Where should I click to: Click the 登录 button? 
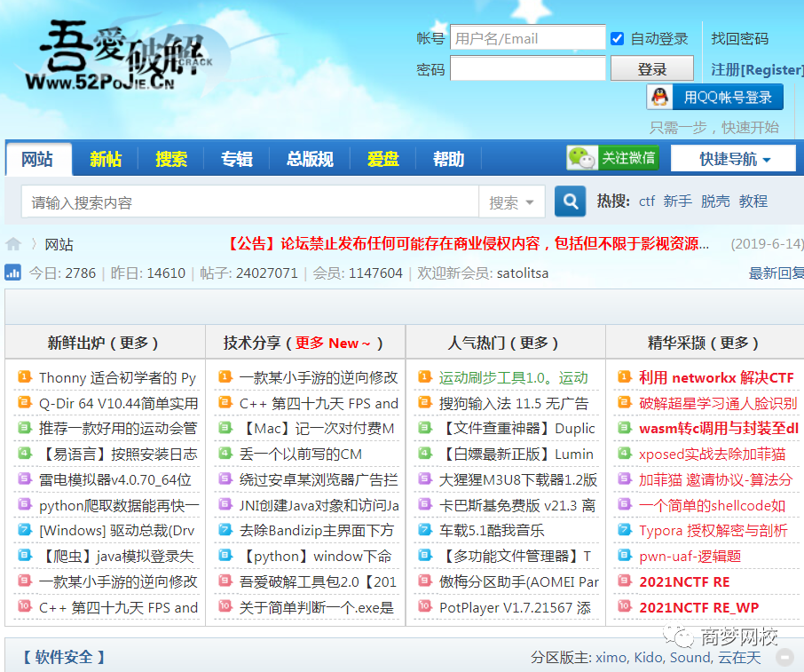coord(651,67)
